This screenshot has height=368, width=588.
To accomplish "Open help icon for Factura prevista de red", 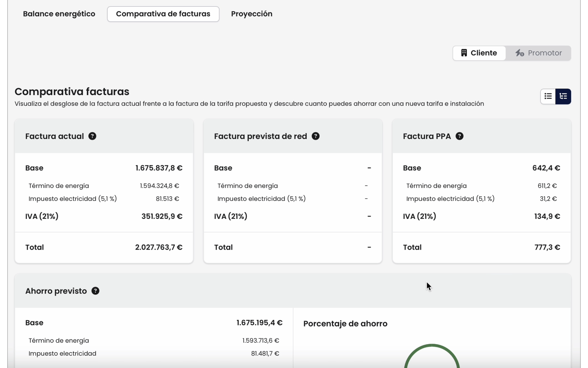I will point(316,136).
